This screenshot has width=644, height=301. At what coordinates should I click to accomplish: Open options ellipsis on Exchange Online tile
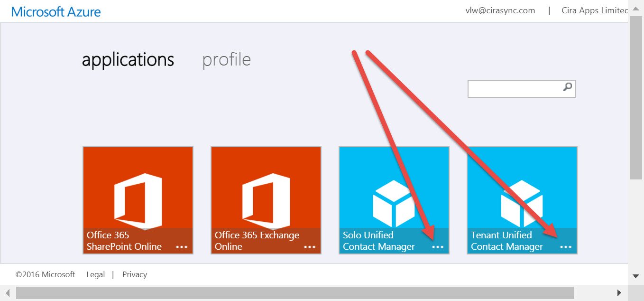tap(310, 247)
